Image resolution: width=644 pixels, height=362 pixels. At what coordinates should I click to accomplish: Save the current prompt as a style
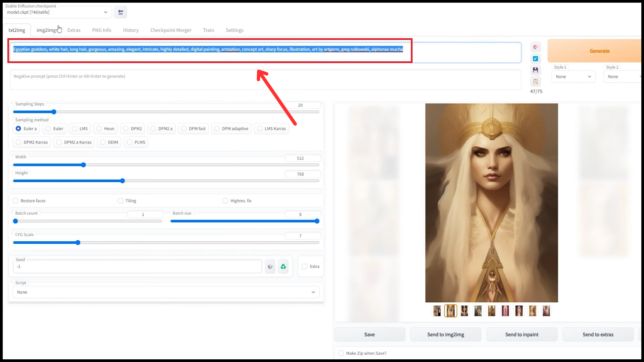[x=536, y=70]
